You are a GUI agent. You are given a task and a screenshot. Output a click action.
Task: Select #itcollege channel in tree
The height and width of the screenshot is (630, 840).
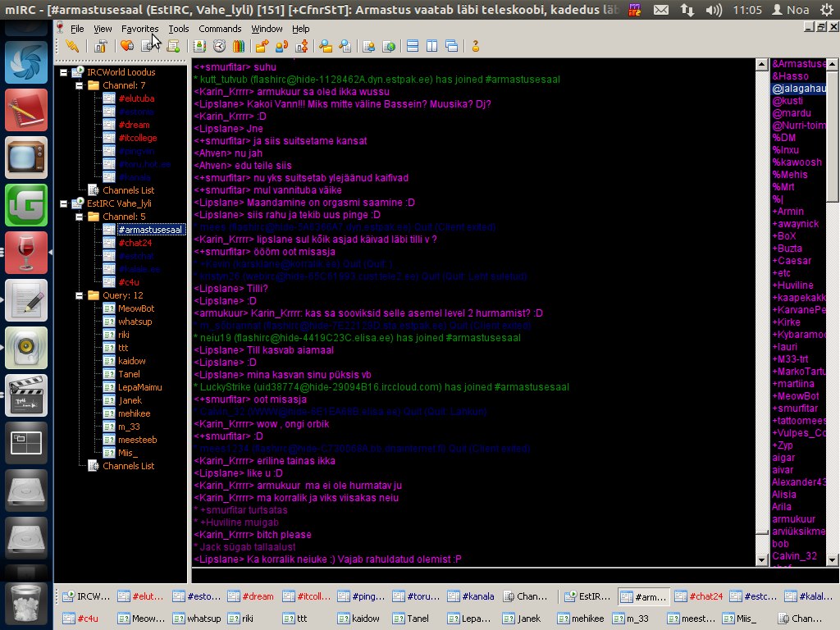click(x=138, y=138)
